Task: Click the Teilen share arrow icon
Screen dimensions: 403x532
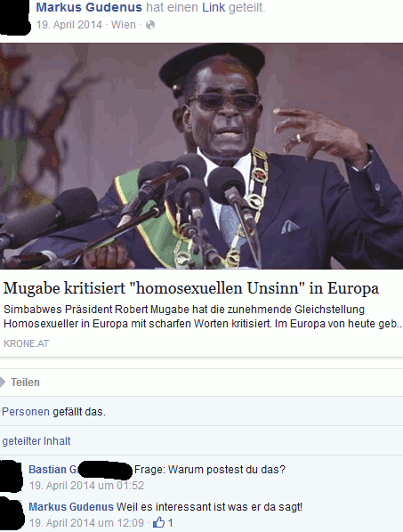Action: (3, 383)
